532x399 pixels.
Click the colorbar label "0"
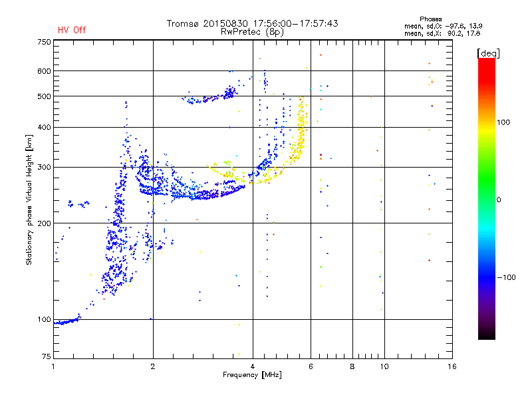[499, 199]
